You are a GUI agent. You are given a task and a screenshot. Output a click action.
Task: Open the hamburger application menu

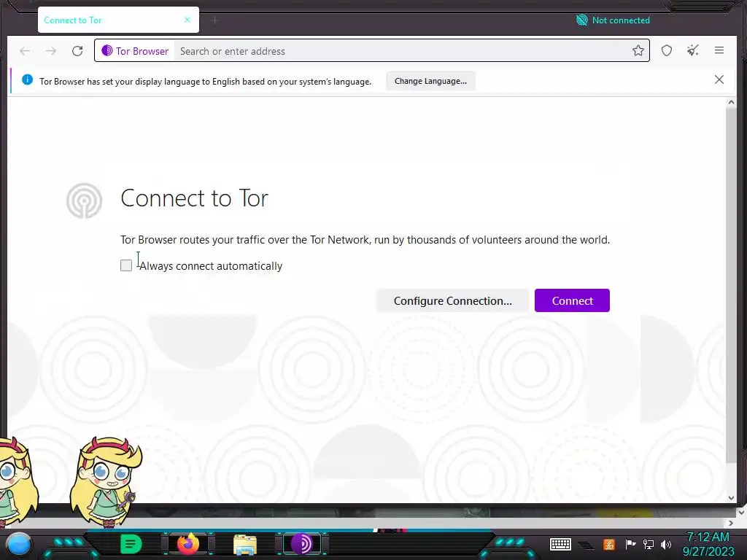[x=719, y=50]
